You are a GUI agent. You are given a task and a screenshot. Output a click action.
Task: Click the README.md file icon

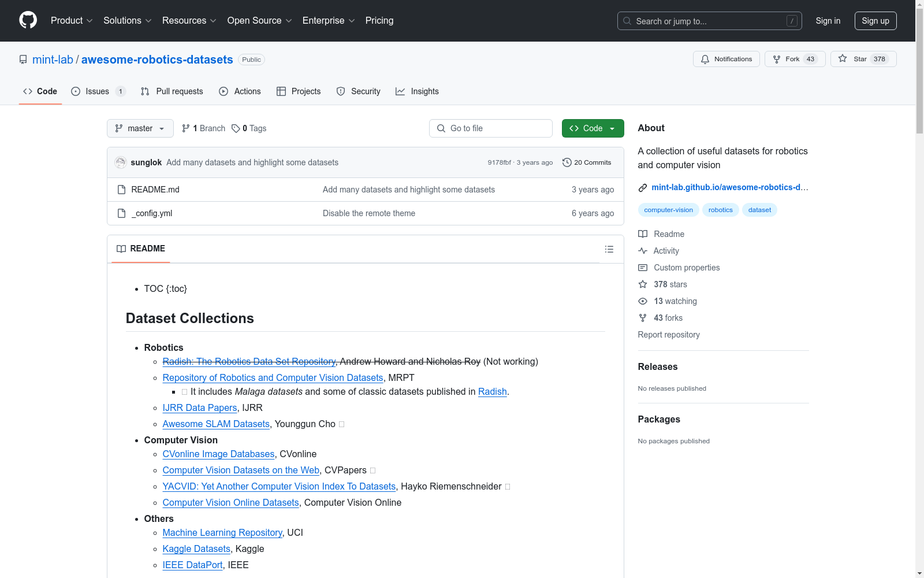(121, 190)
